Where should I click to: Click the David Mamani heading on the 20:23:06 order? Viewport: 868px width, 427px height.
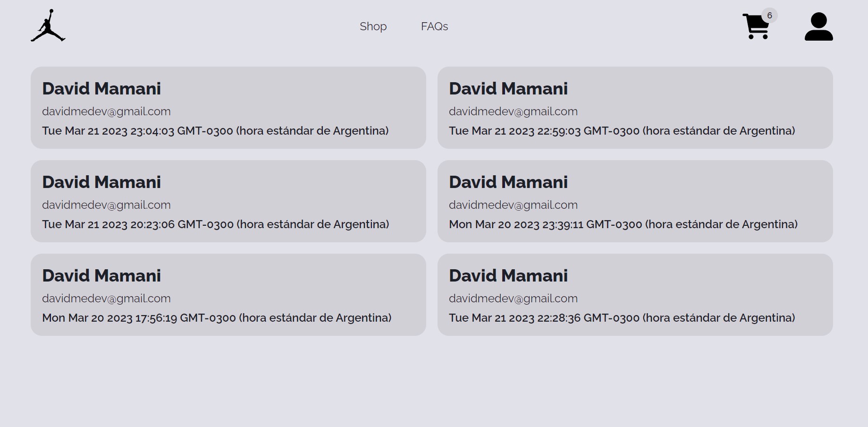point(101,182)
